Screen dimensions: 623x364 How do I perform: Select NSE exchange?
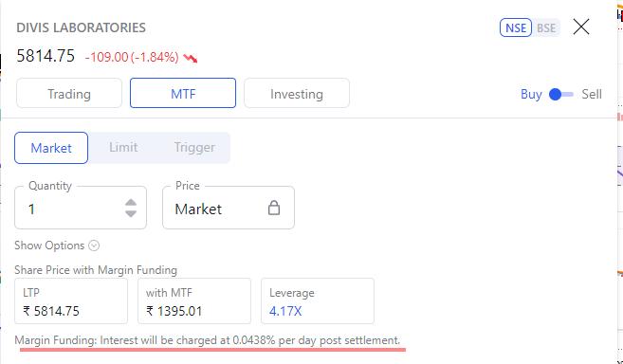point(516,27)
